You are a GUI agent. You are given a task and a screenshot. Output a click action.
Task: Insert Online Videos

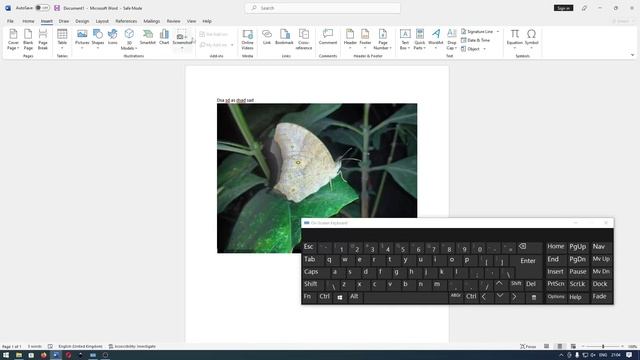click(x=247, y=40)
